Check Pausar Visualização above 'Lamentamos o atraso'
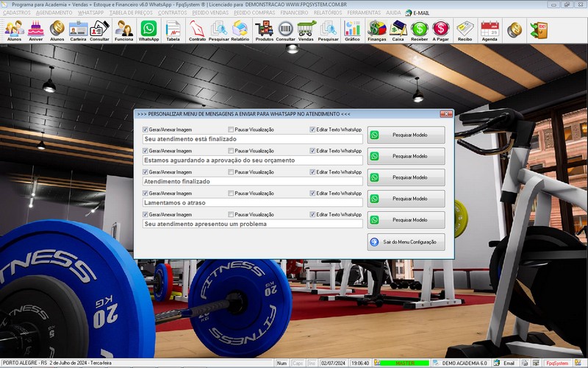588x368 pixels. (x=231, y=193)
